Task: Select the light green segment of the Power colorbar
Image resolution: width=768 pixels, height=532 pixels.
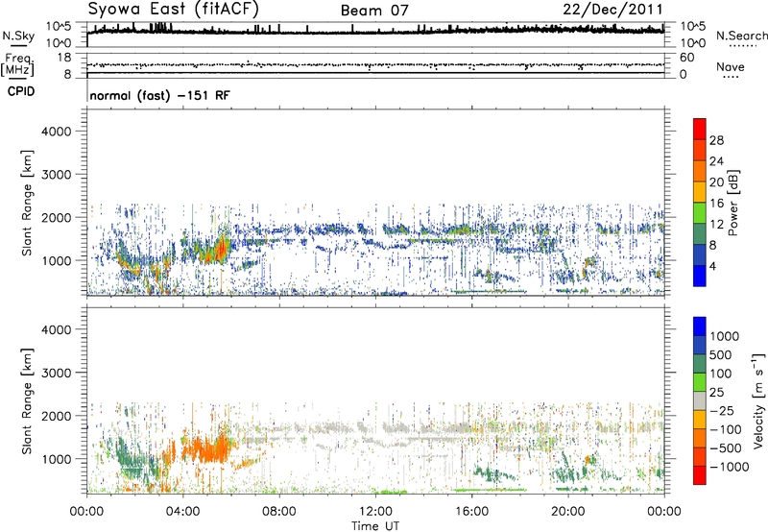Action: [700, 212]
